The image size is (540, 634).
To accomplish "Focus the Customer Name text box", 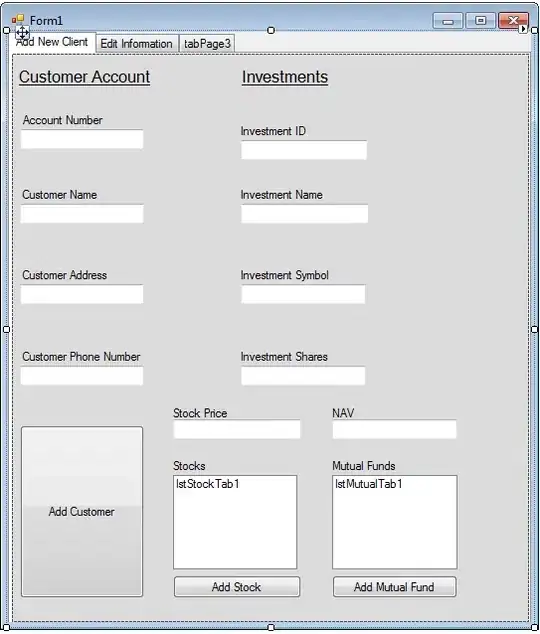I will 82,214.
